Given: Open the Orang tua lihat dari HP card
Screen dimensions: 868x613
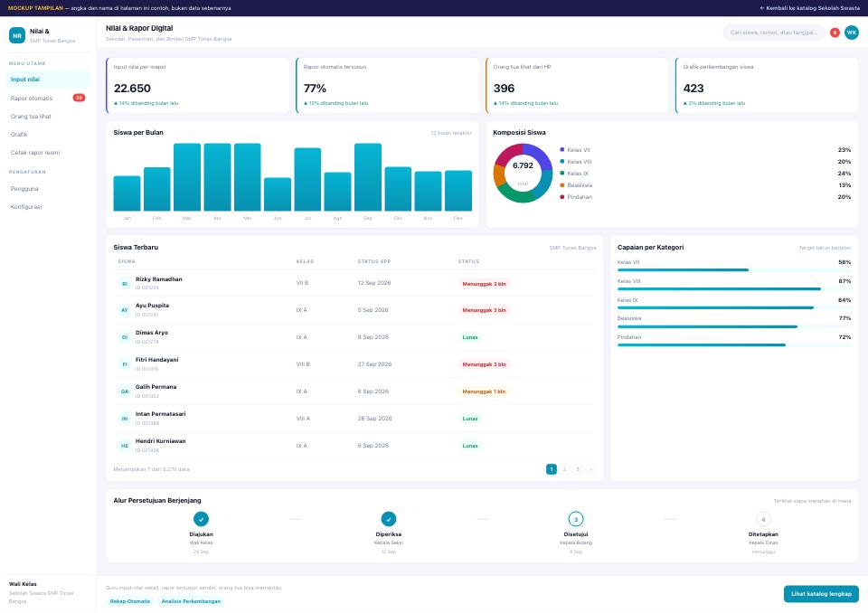Looking at the screenshot, I should [578, 85].
